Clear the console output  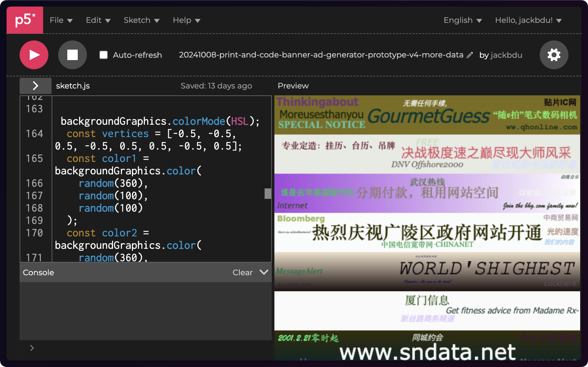(x=242, y=272)
